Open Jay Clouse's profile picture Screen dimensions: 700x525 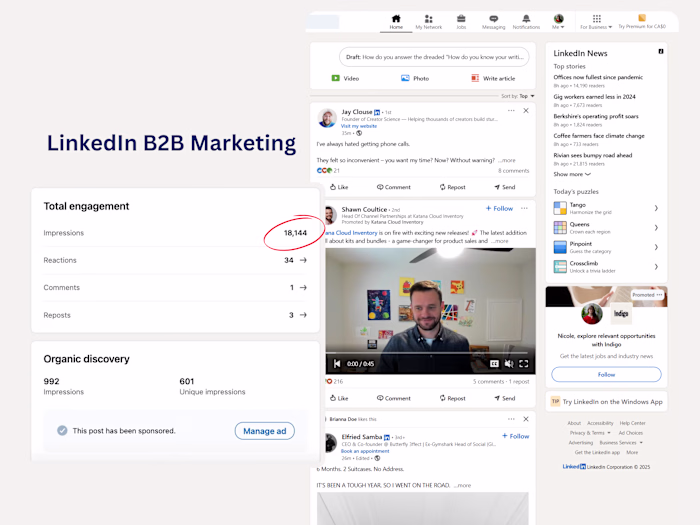pyautogui.click(x=327, y=118)
